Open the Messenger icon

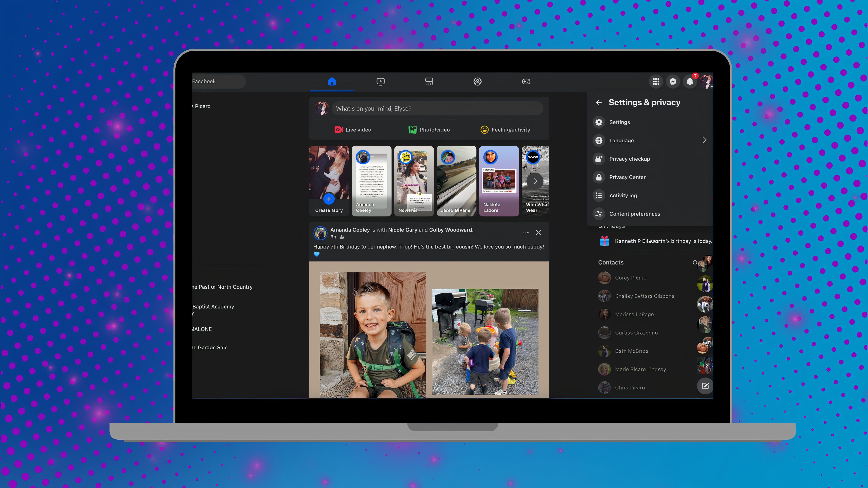coord(673,82)
